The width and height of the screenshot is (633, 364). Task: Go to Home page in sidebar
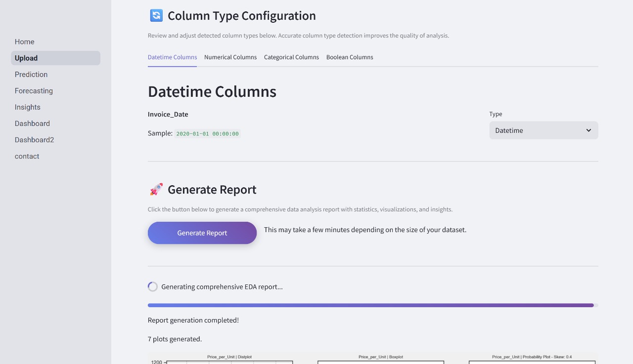pyautogui.click(x=25, y=42)
